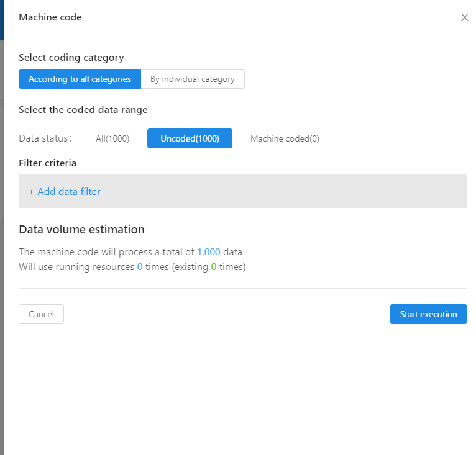
Task: Click the Filter criteria heading
Action: click(48, 163)
